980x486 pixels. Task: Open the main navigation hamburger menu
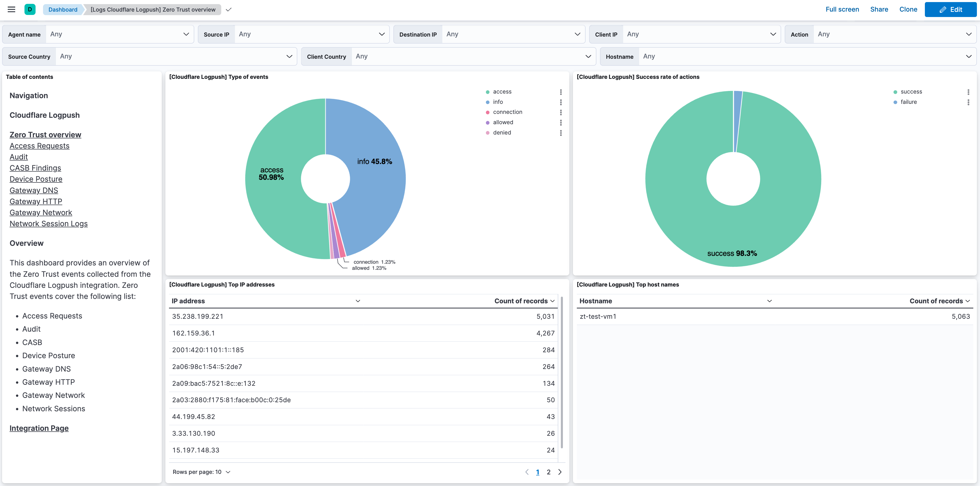(11, 10)
